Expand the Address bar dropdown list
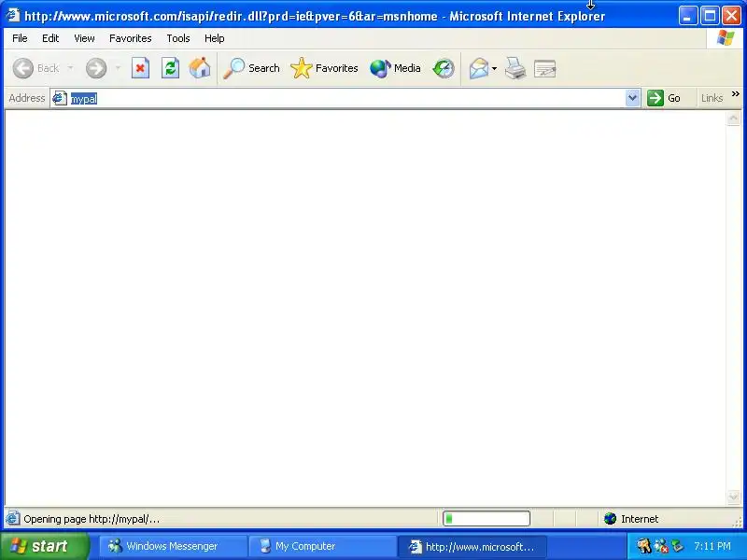This screenshot has width=747, height=560. 632,98
